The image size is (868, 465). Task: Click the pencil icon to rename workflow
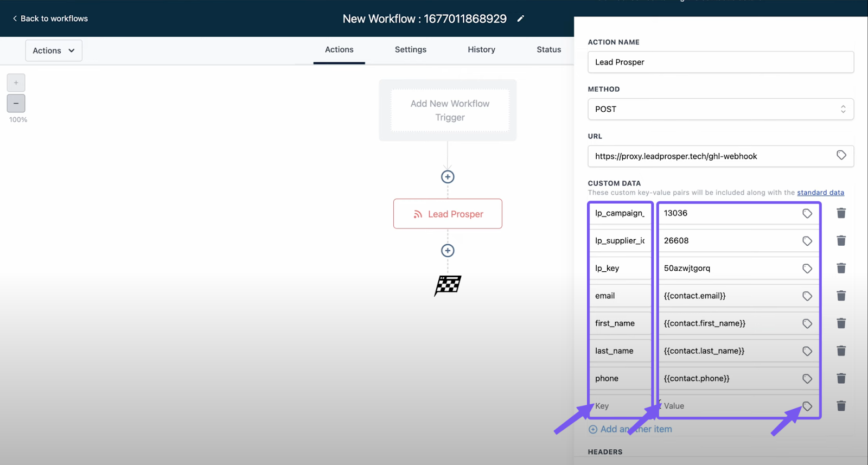coord(521,18)
